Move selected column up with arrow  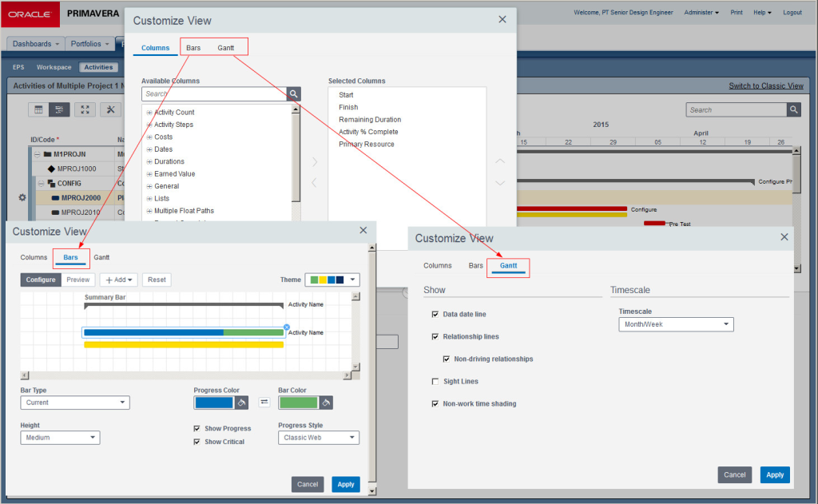point(500,161)
